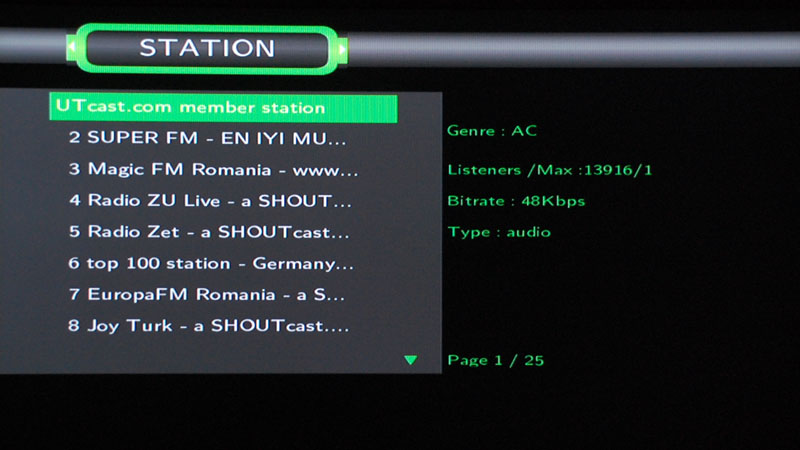Play station 8 Joy Turk
The image size is (800, 450).
[x=209, y=326]
